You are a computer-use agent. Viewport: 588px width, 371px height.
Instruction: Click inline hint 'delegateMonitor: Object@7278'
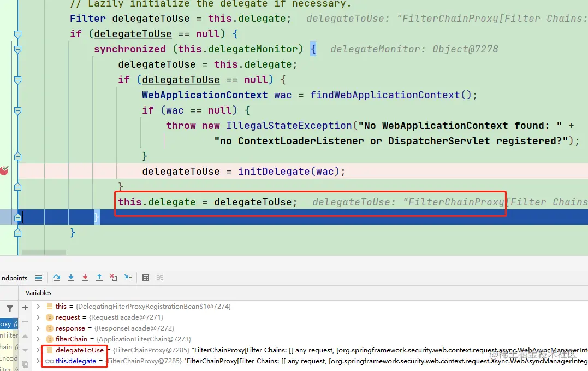pos(414,49)
